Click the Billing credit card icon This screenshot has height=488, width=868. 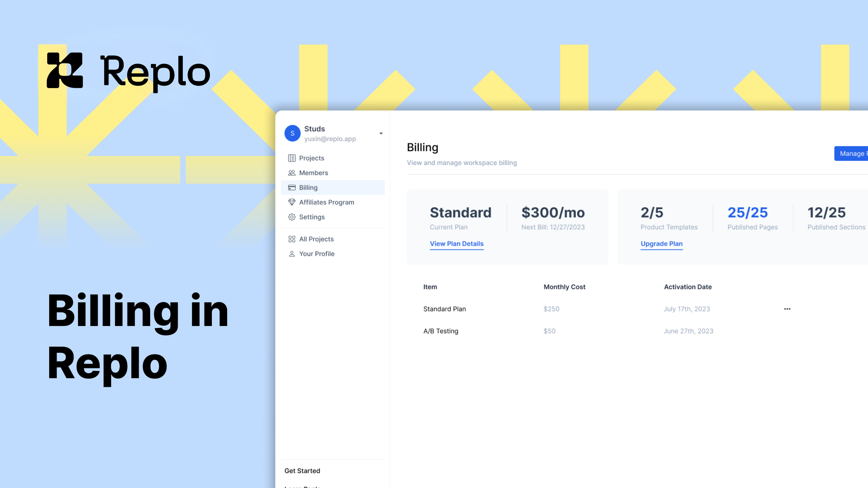click(292, 187)
